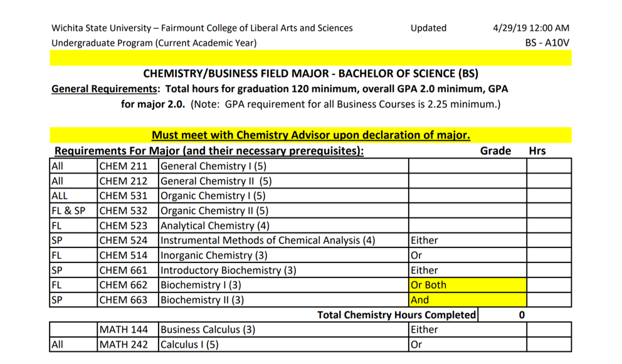Click the Hrs column header
The width and height of the screenshot is (622, 364).
(537, 151)
